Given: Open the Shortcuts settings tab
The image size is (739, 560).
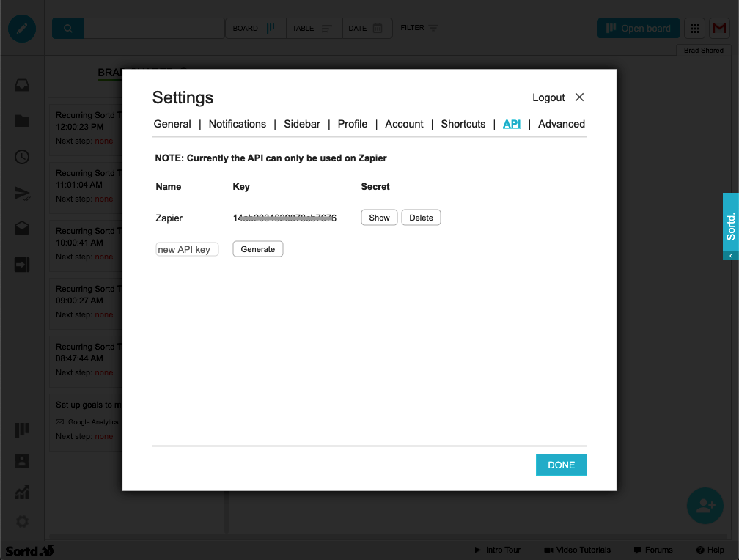Looking at the screenshot, I should pos(463,124).
